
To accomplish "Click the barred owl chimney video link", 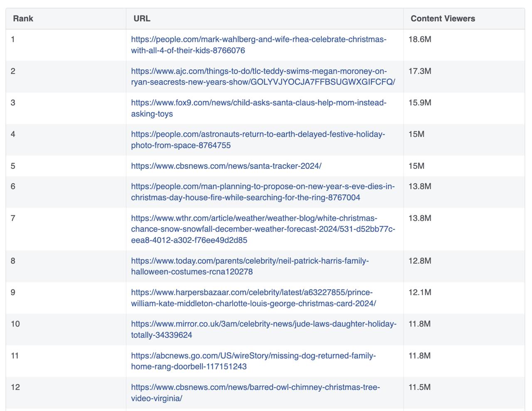I will click(255, 387).
